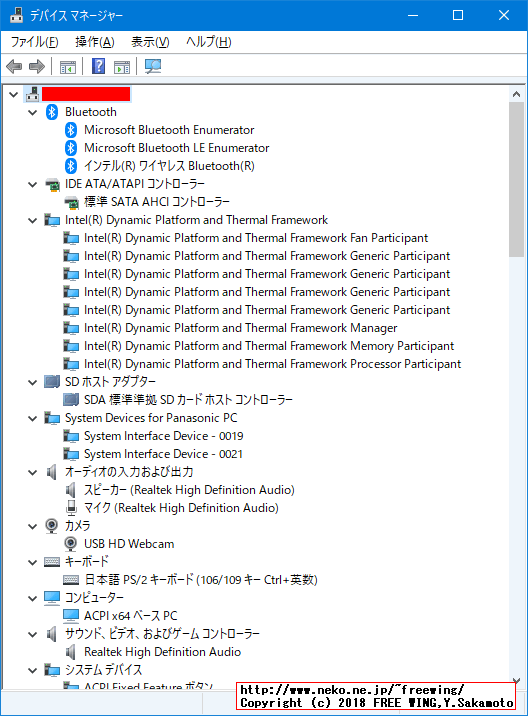Click the SDA SD card host controller icon
The height and width of the screenshot is (716, 528).
click(71, 400)
